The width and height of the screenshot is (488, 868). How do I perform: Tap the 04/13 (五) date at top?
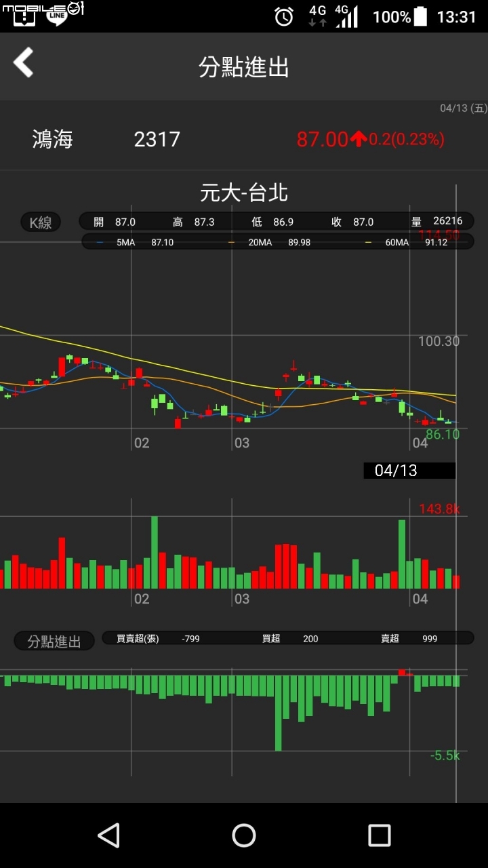point(463,108)
